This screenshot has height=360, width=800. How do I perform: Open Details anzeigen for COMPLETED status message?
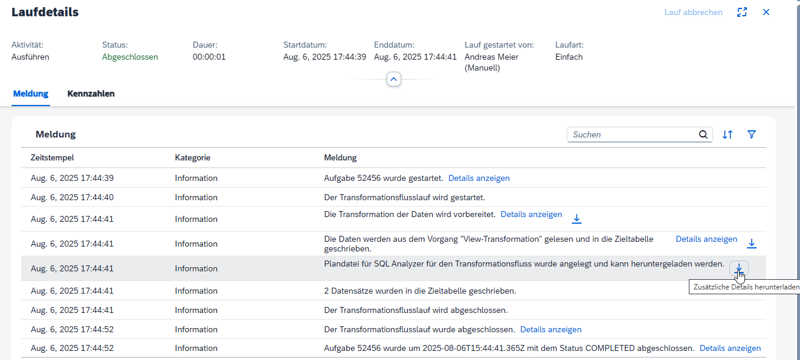(730, 348)
